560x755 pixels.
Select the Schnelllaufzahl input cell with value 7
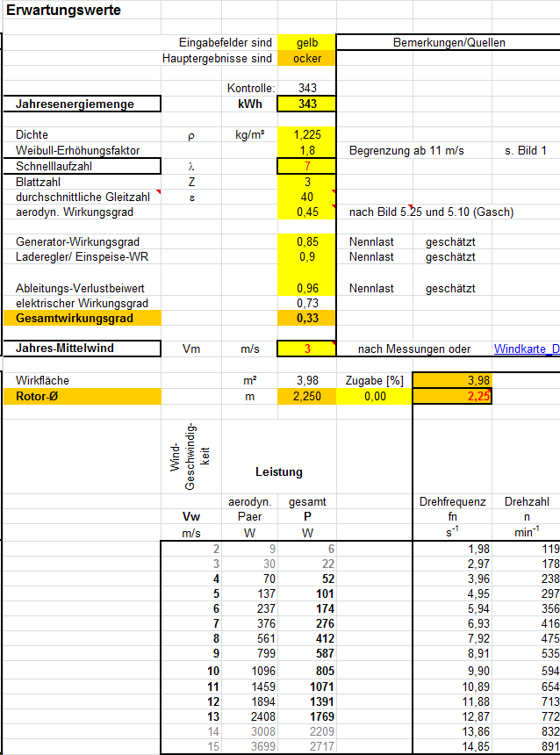[306, 167]
